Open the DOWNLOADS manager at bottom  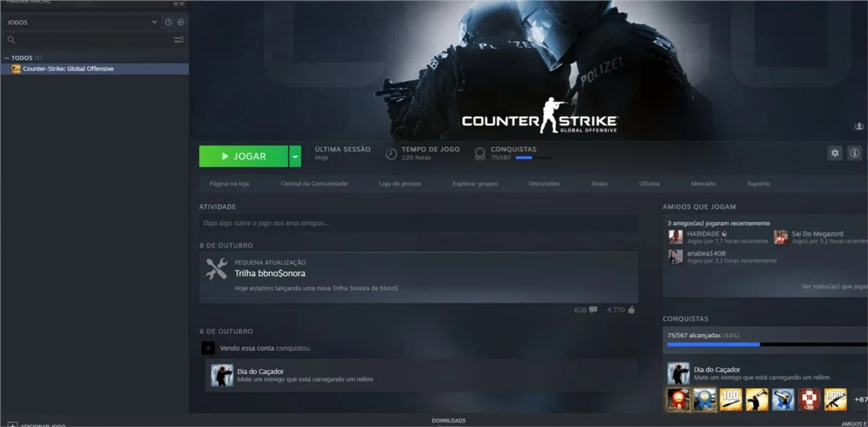(448, 421)
